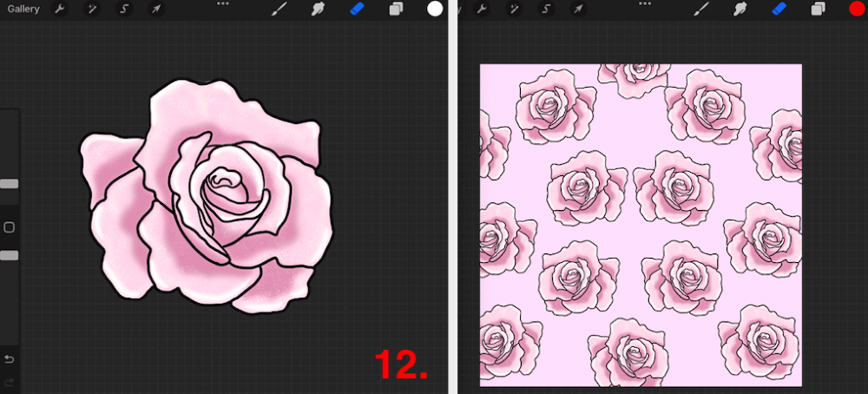The height and width of the screenshot is (394, 868).
Task: Tap the square Modify button in sidebar
Action: tap(9, 227)
